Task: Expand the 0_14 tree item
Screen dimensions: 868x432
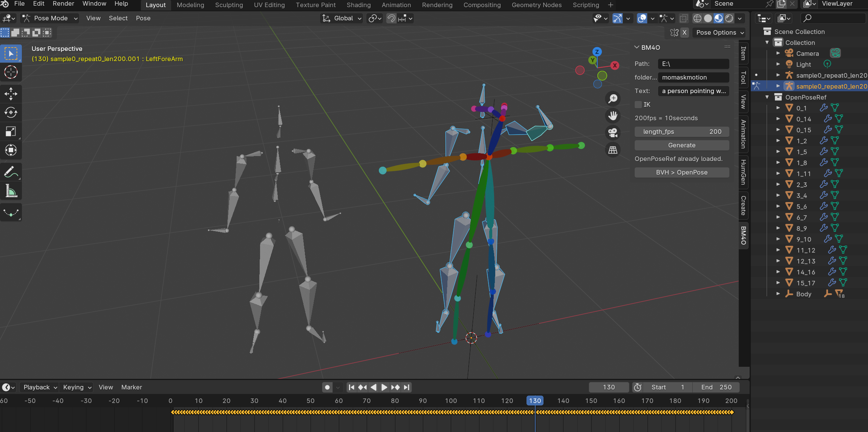Action: pos(778,119)
